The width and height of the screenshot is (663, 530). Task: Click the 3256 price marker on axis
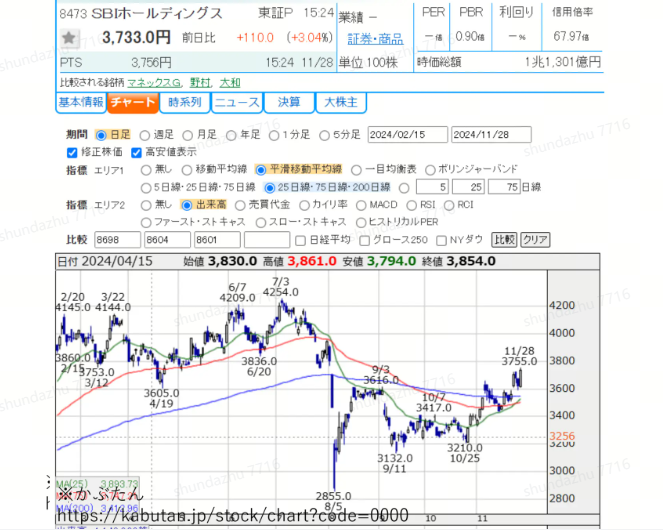click(x=562, y=436)
